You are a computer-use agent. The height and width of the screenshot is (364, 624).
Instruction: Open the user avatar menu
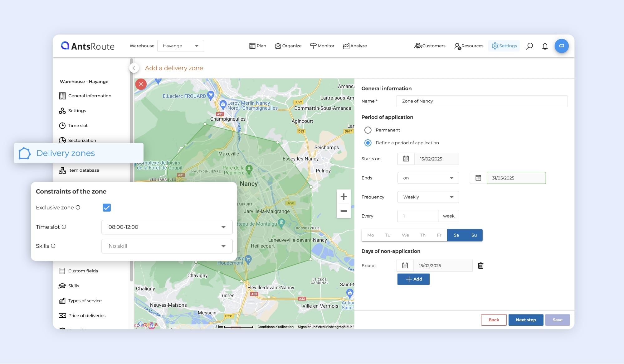click(561, 46)
